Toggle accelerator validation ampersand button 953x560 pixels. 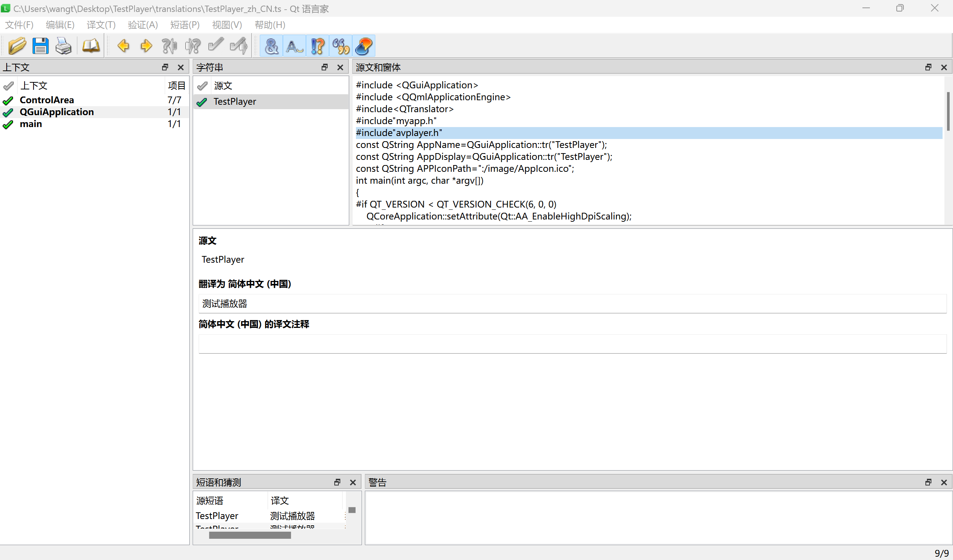[272, 46]
